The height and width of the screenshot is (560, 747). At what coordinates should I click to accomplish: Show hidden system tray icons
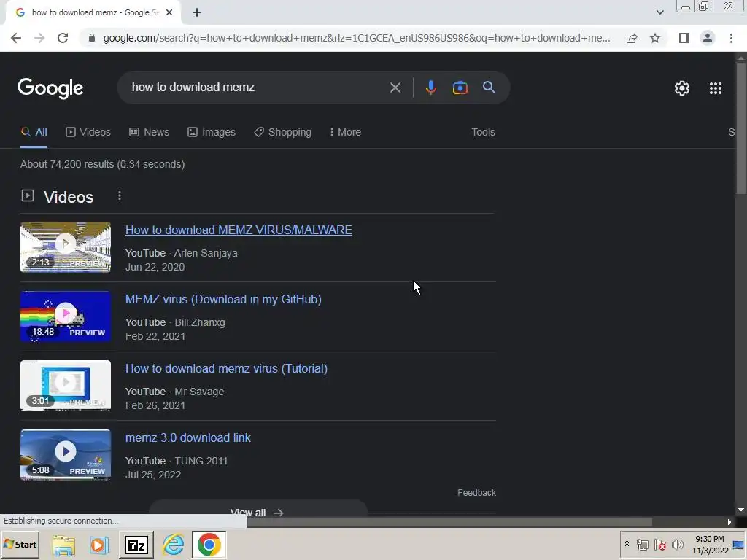(627, 544)
